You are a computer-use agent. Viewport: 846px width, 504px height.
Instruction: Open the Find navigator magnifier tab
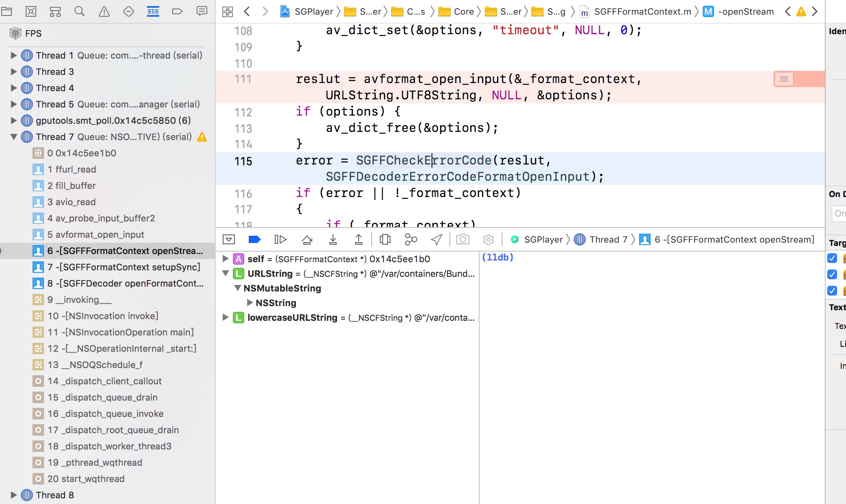pos(79,11)
